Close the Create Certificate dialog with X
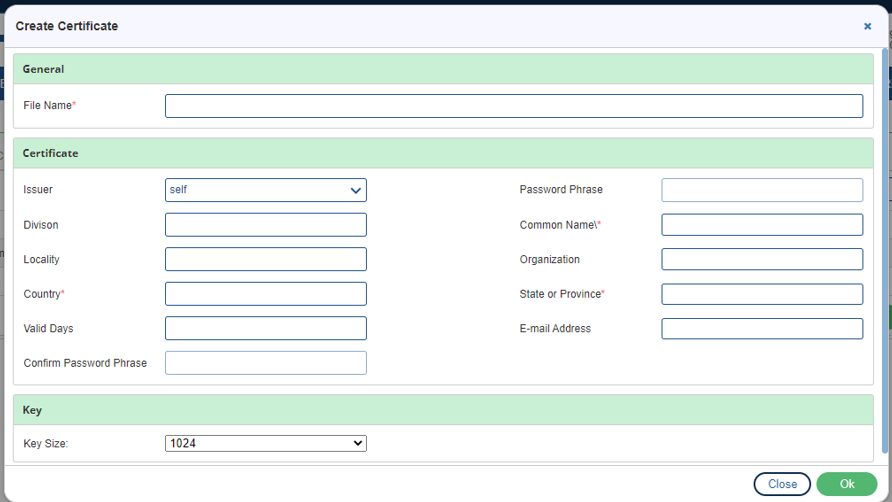Viewport: 892px width, 502px height. (867, 26)
